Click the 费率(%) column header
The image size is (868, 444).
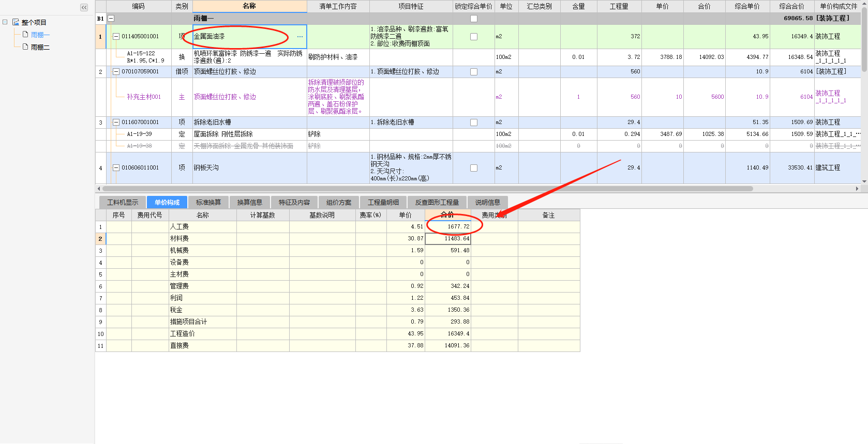pyautogui.click(x=370, y=215)
